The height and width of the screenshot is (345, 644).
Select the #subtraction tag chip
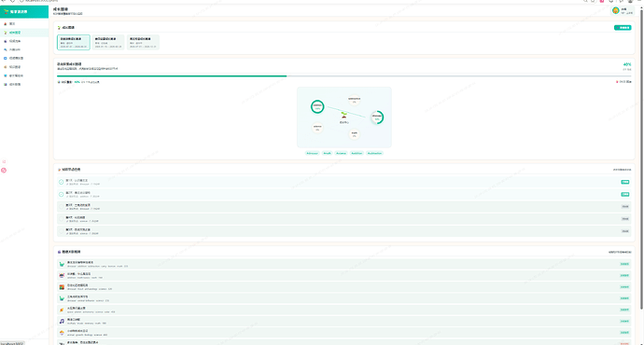pos(374,153)
